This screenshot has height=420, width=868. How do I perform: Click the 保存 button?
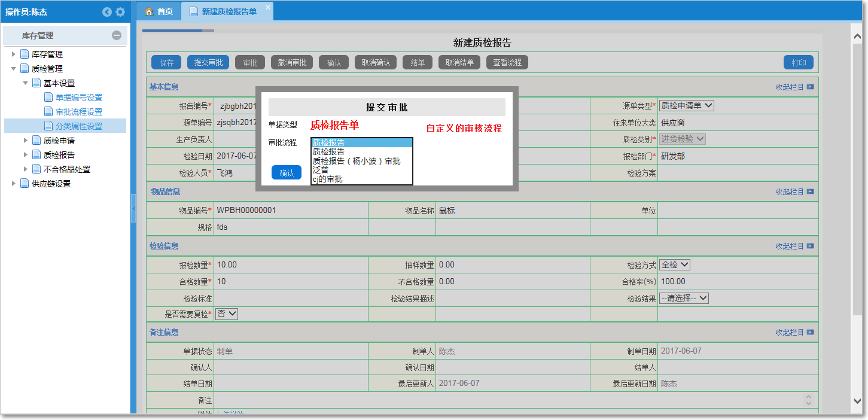coord(166,63)
